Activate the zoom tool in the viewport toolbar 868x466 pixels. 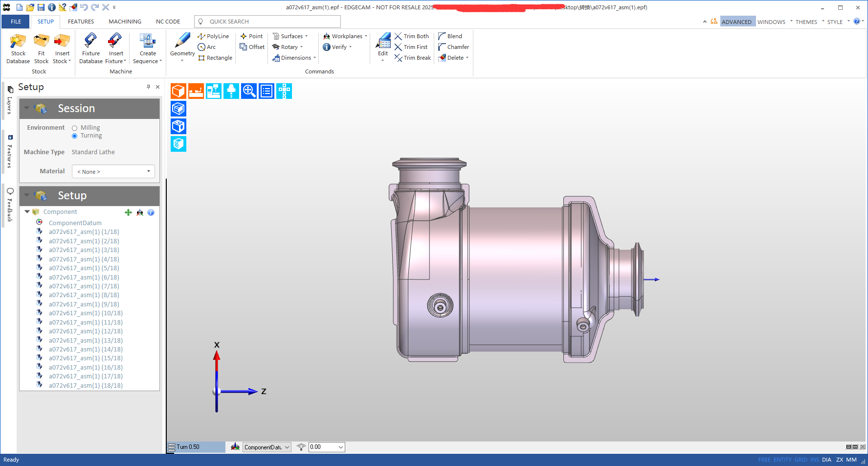point(248,91)
